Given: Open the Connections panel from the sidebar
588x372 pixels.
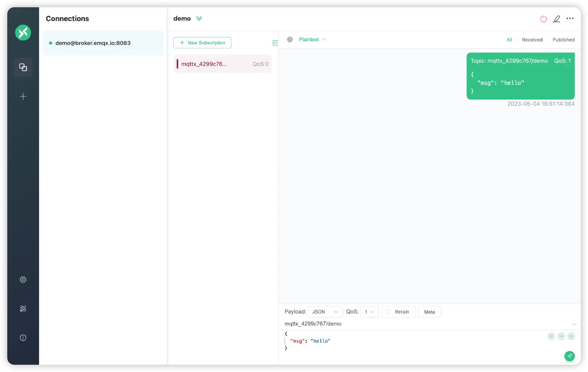Looking at the screenshot, I should coord(23,67).
